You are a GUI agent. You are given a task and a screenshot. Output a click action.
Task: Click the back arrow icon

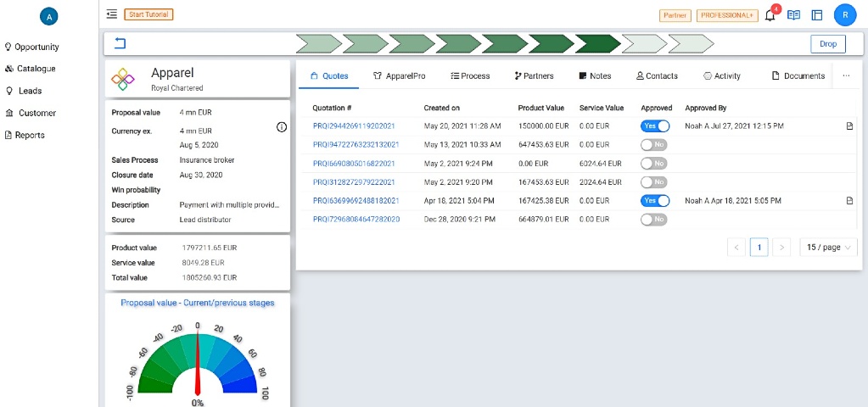[120, 43]
